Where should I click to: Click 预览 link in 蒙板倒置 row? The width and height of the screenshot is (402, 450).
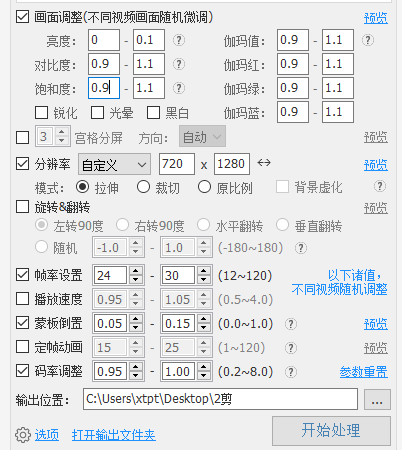point(376,324)
